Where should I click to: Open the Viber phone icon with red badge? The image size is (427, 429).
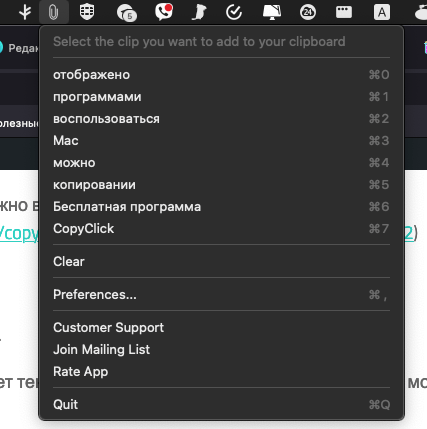click(164, 12)
